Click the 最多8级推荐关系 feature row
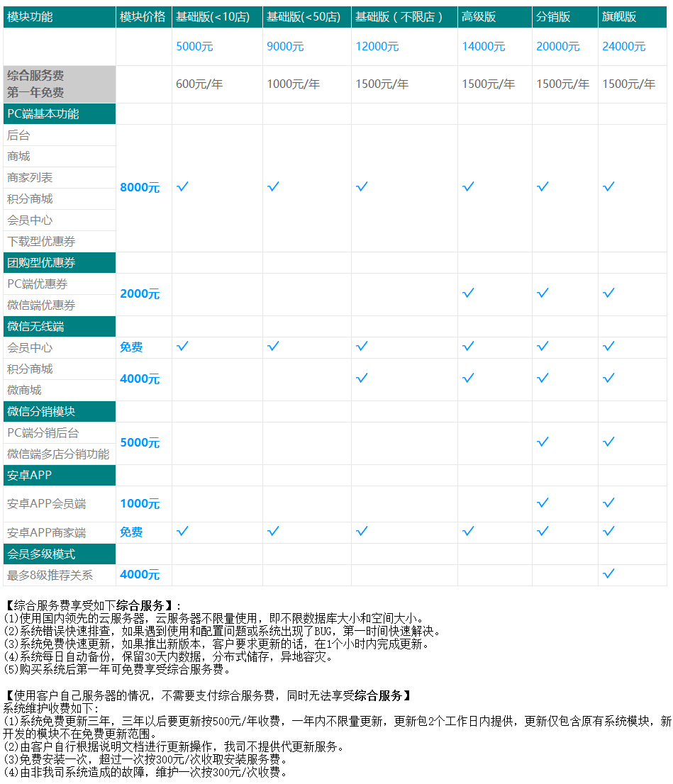The image size is (673, 784). [60, 576]
